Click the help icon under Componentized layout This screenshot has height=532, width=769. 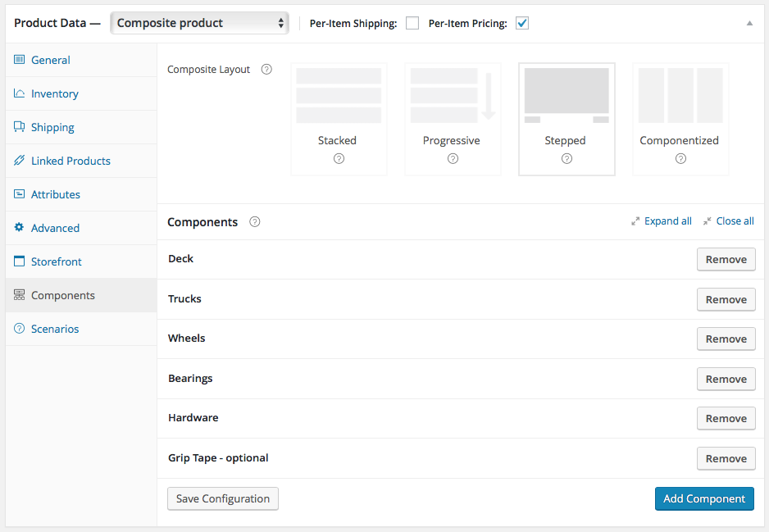(680, 159)
